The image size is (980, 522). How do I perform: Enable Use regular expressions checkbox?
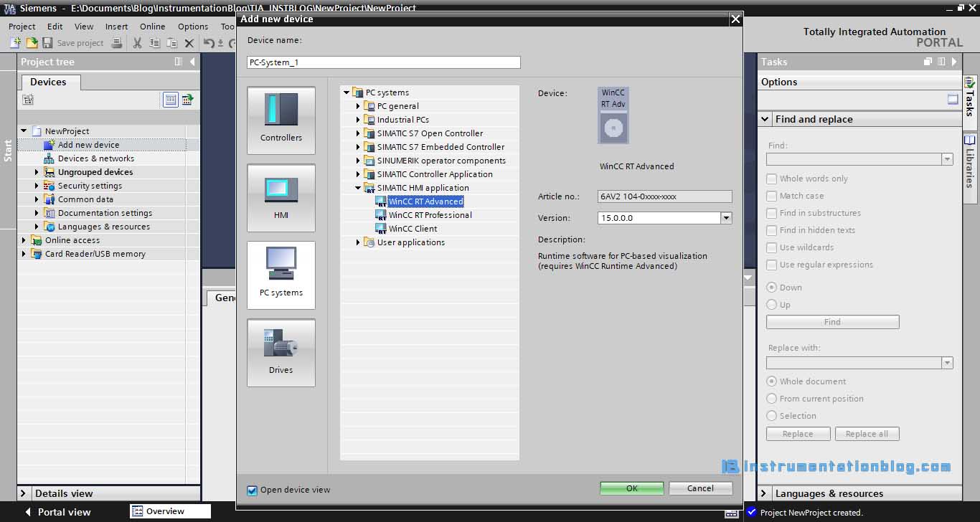(x=771, y=265)
